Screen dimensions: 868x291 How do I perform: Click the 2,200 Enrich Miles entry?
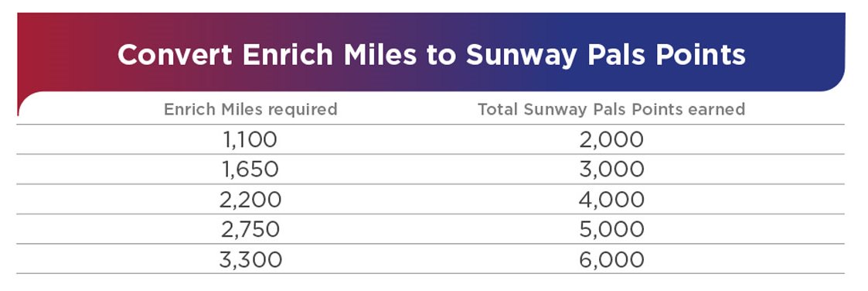(x=250, y=200)
